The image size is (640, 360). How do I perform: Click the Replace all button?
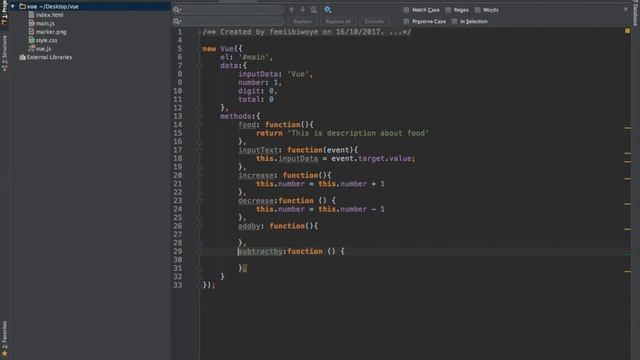point(338,21)
